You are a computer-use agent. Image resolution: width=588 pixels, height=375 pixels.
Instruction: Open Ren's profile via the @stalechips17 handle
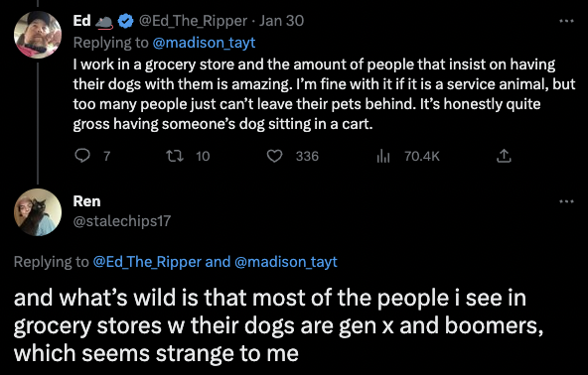click(122, 221)
